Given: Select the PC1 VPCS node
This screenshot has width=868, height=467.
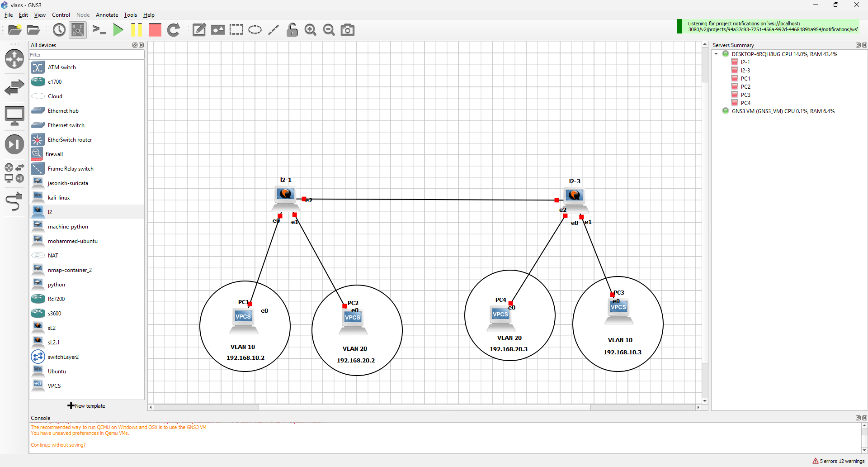Looking at the screenshot, I should pyautogui.click(x=244, y=321).
